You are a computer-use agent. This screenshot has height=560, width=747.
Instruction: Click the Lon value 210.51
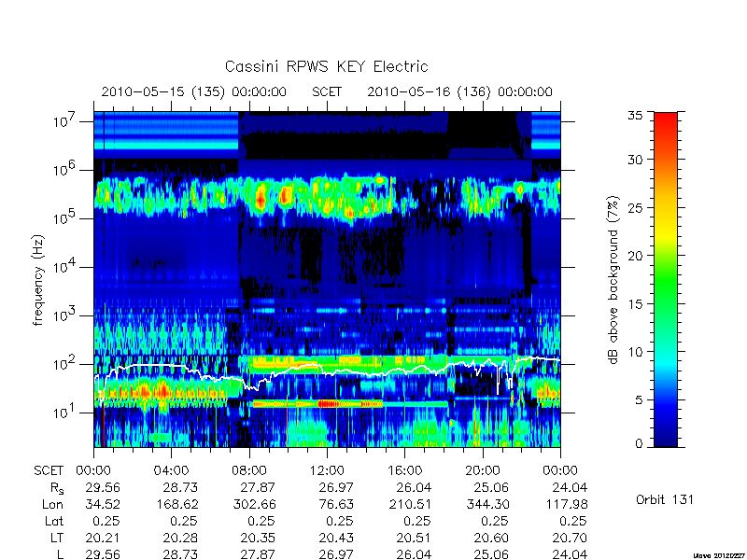coord(410,504)
